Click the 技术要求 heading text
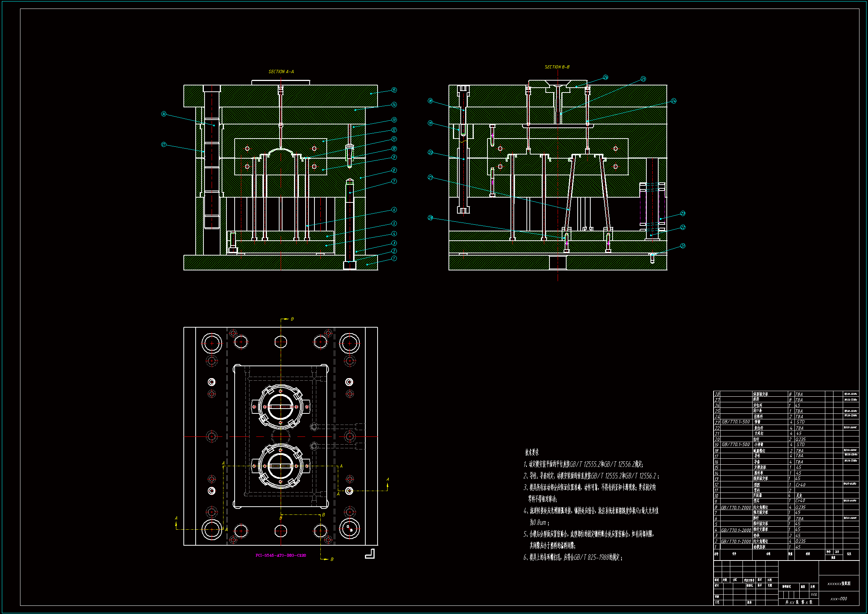Screen dimensions: 868x614 point(532,452)
